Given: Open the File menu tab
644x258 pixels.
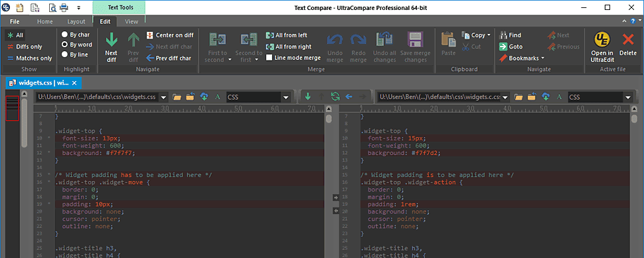Looking at the screenshot, I should click(15, 21).
